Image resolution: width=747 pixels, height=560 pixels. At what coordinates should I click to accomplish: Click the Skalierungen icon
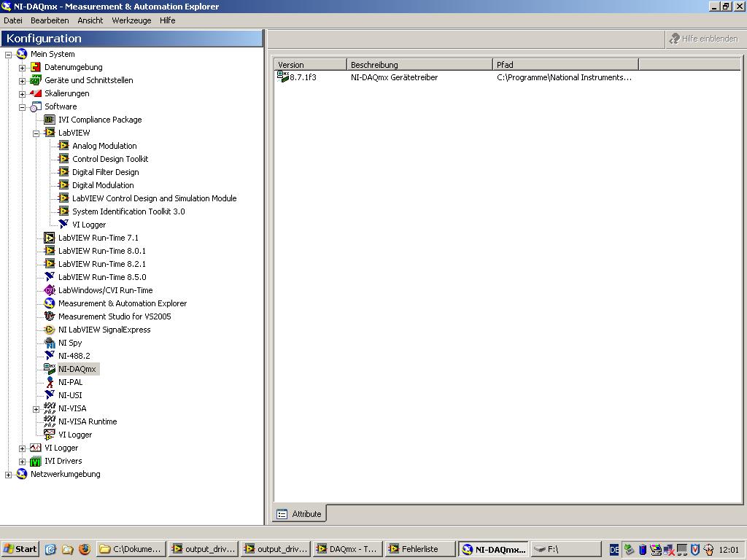(x=36, y=93)
